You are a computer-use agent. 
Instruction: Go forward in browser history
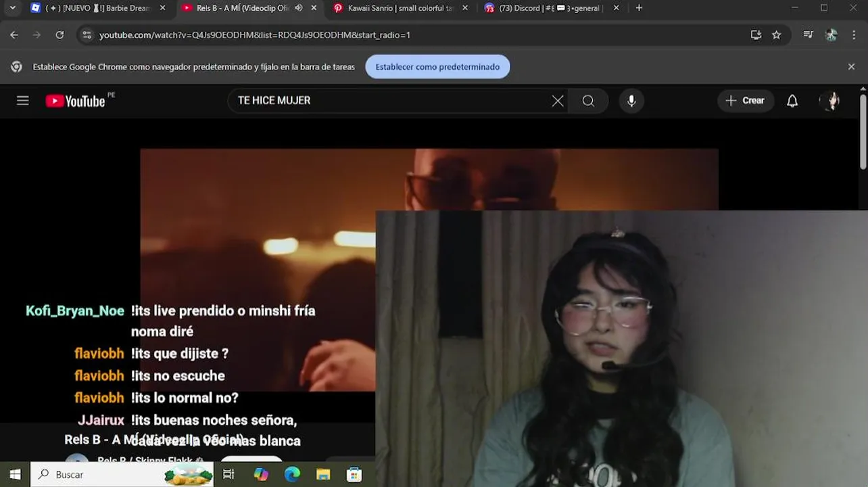click(37, 34)
